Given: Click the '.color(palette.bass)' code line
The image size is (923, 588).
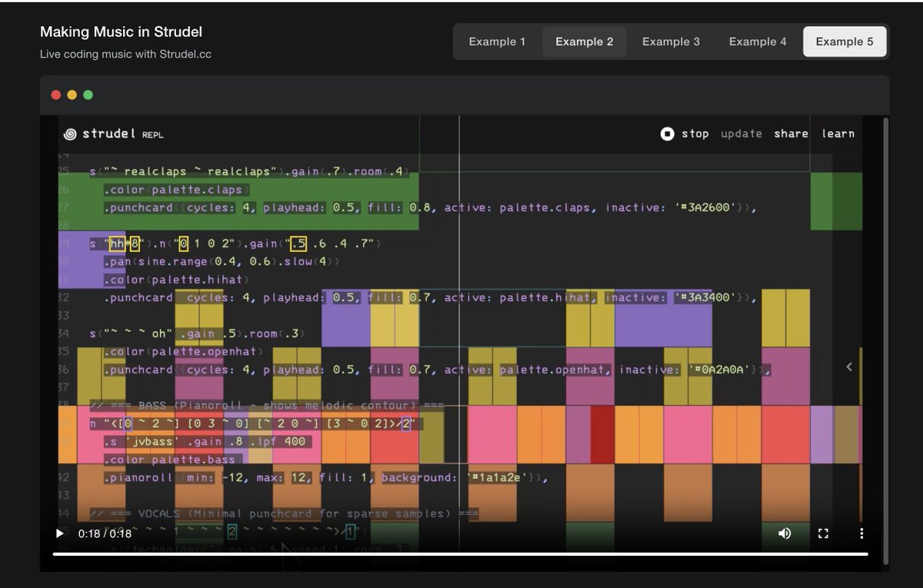Looking at the screenshot, I should (172, 460).
